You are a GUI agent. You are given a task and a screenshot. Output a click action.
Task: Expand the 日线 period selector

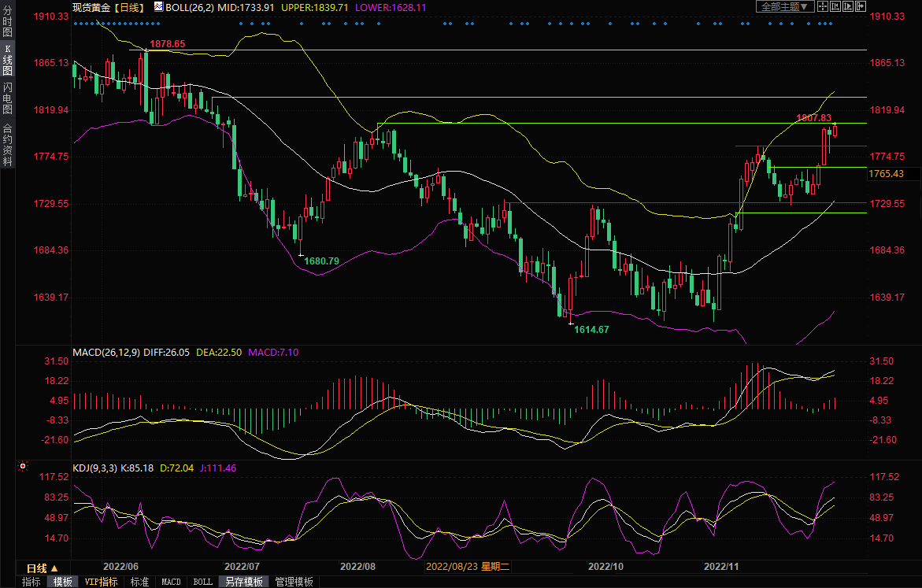pyautogui.click(x=42, y=568)
